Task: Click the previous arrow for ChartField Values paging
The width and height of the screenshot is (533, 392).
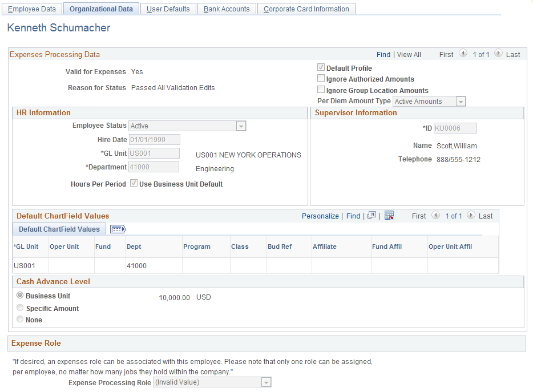Action: tap(435, 216)
